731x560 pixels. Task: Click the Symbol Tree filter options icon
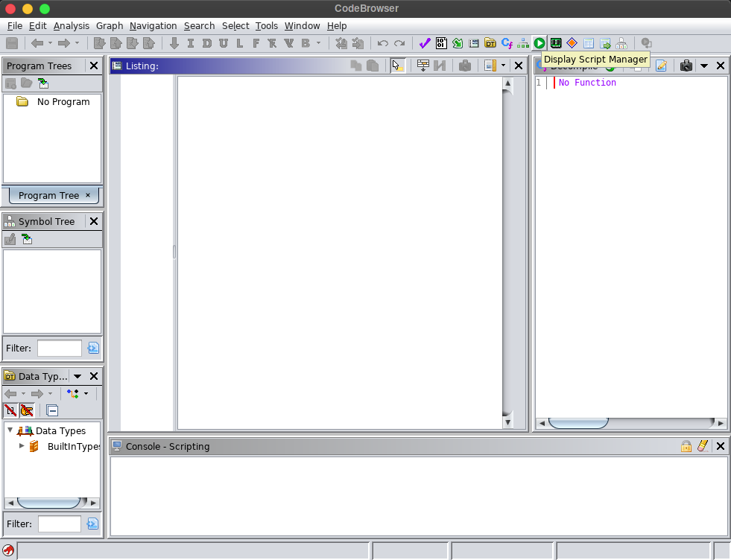pyautogui.click(x=93, y=348)
